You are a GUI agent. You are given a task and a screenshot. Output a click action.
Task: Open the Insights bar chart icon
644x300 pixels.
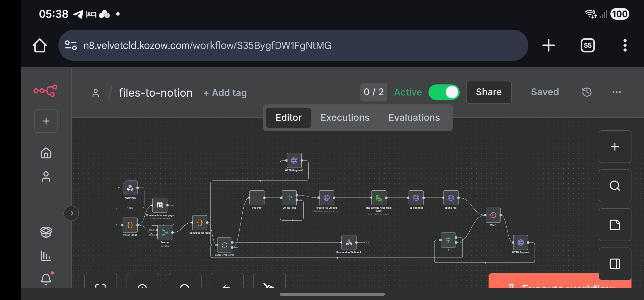coord(46,256)
